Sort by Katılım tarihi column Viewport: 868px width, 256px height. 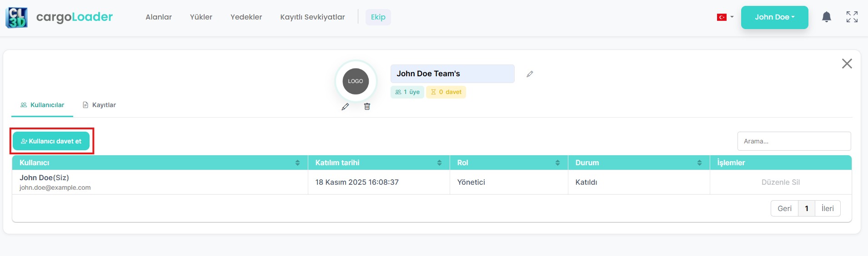pos(439,163)
